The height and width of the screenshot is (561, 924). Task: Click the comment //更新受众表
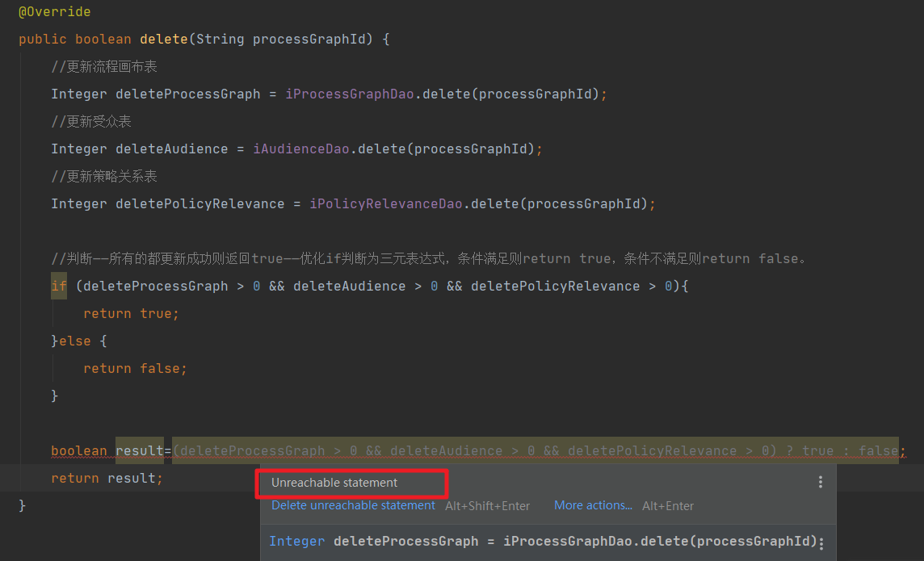click(91, 121)
